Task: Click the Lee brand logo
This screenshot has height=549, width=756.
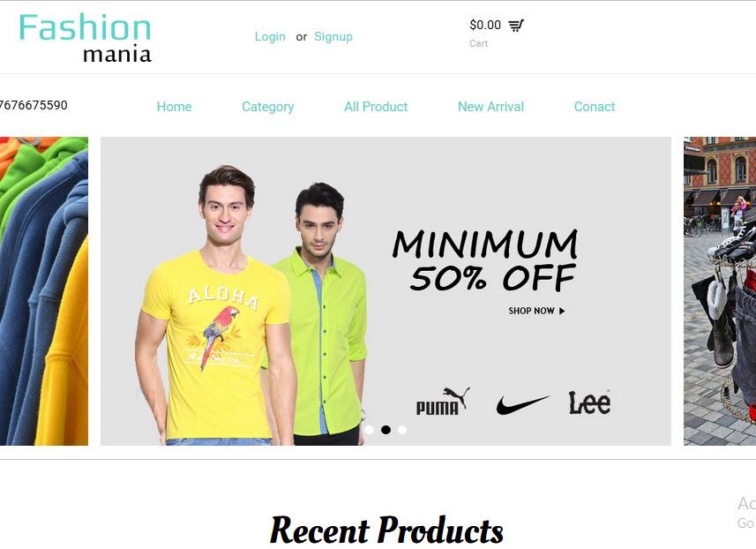Action: (589, 402)
